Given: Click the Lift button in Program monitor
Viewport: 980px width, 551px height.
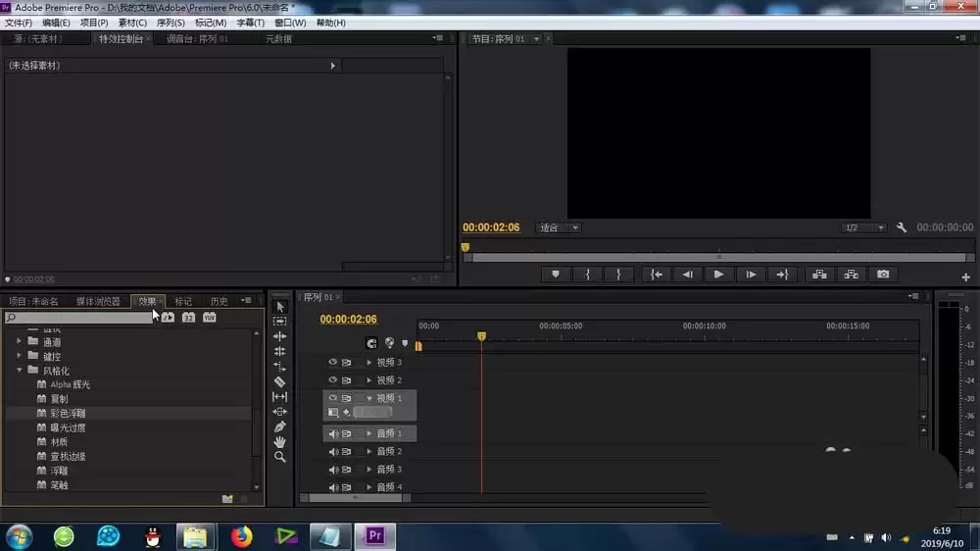Looking at the screenshot, I should point(819,274).
